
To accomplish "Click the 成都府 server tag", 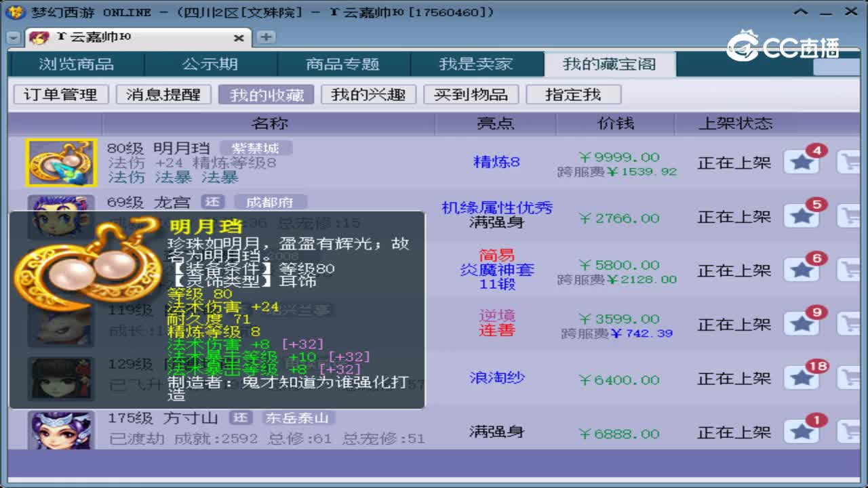I will (270, 202).
